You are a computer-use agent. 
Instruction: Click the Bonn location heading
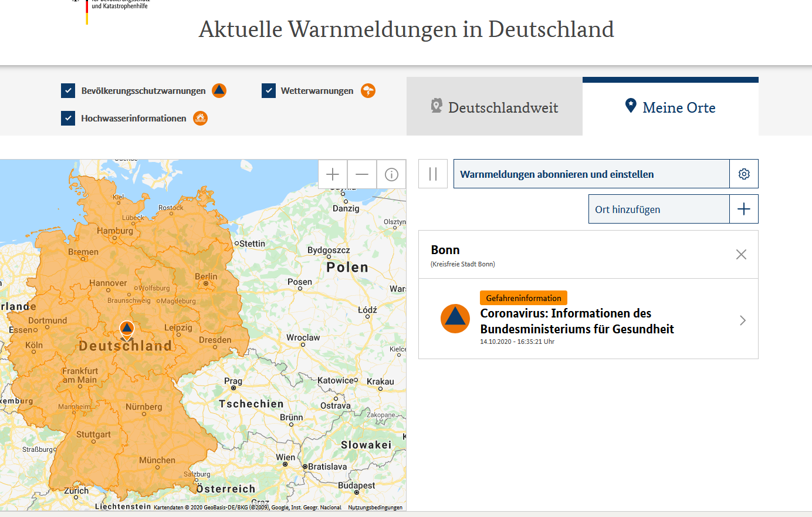[x=445, y=250]
